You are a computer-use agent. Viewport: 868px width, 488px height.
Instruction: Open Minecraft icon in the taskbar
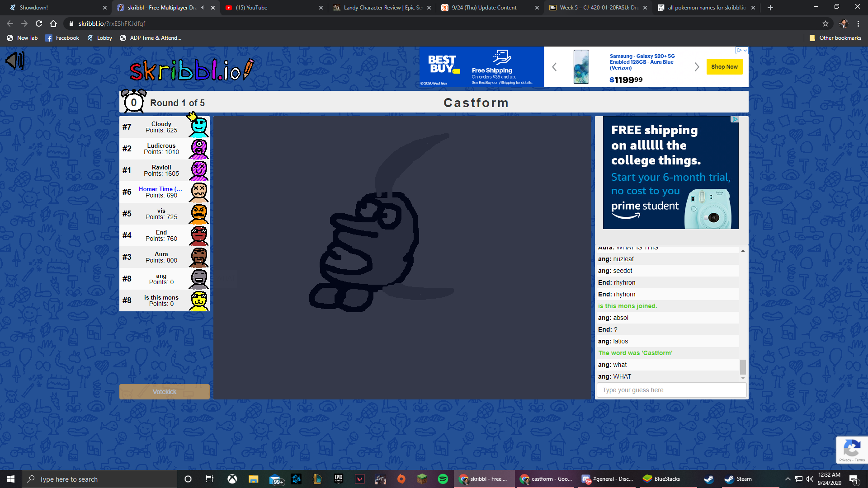422,479
